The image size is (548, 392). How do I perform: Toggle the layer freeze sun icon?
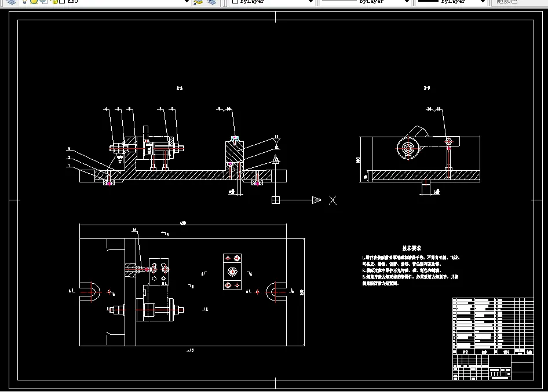click(x=34, y=1)
